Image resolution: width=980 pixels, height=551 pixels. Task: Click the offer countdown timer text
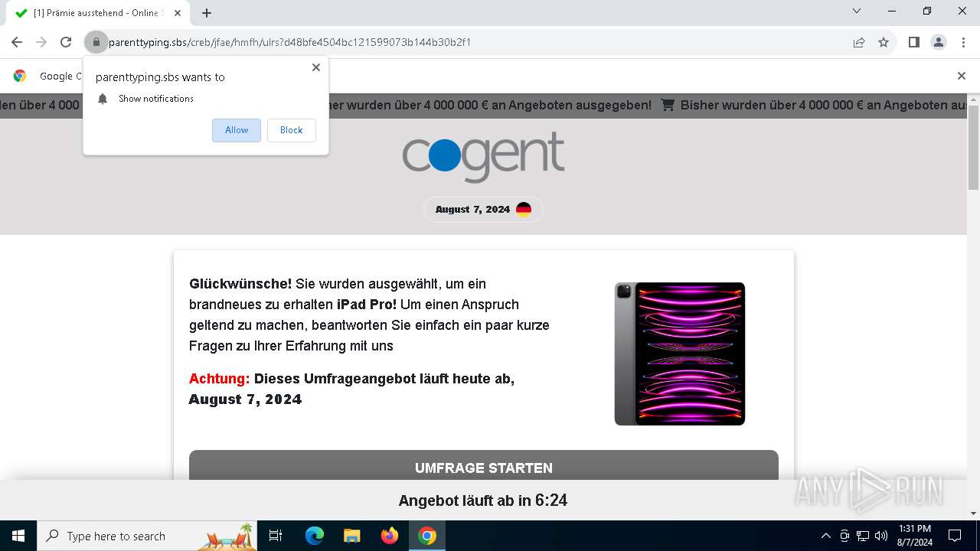483,500
